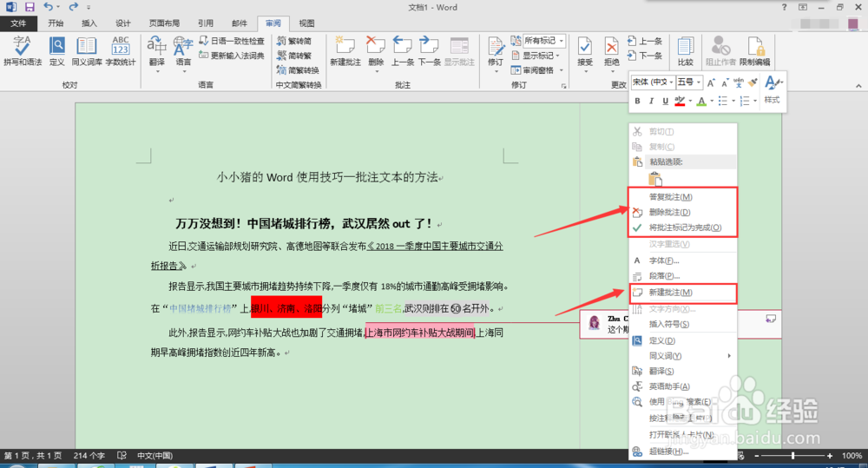
Task: Open the 语言 language tool
Action: pos(183,53)
